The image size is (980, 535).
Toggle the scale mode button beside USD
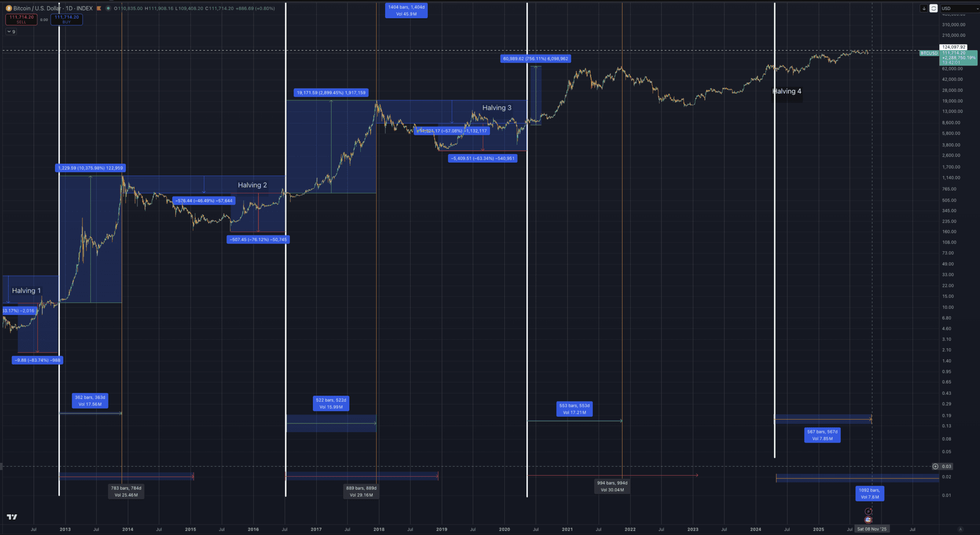click(934, 8)
